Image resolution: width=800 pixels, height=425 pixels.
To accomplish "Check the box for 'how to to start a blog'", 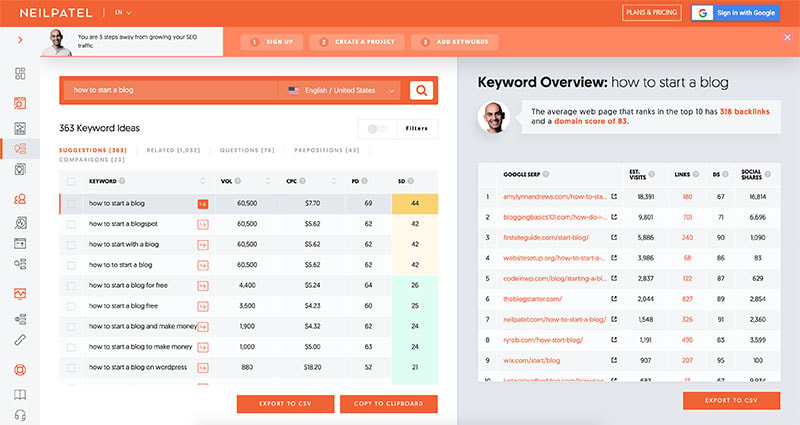I will (x=71, y=265).
